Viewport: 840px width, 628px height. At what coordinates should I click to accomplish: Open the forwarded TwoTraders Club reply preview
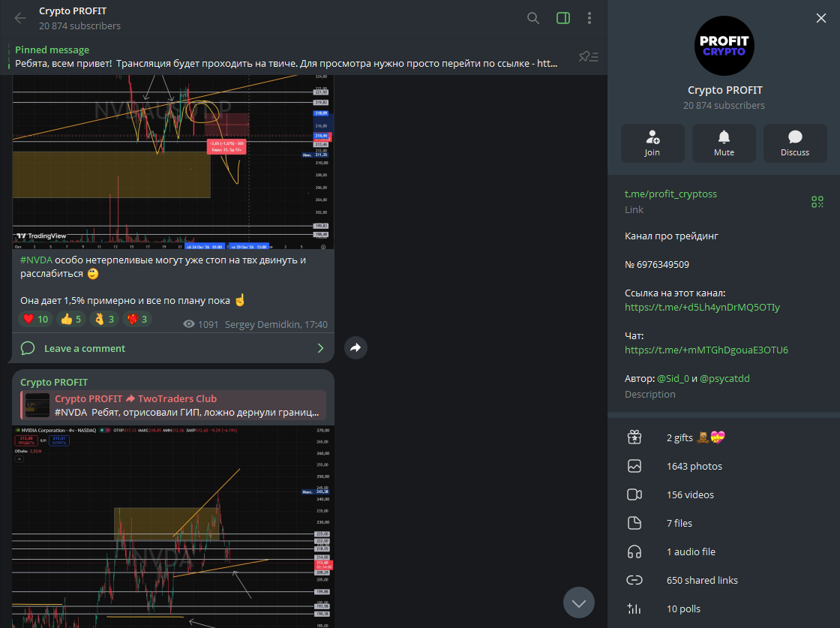point(173,405)
